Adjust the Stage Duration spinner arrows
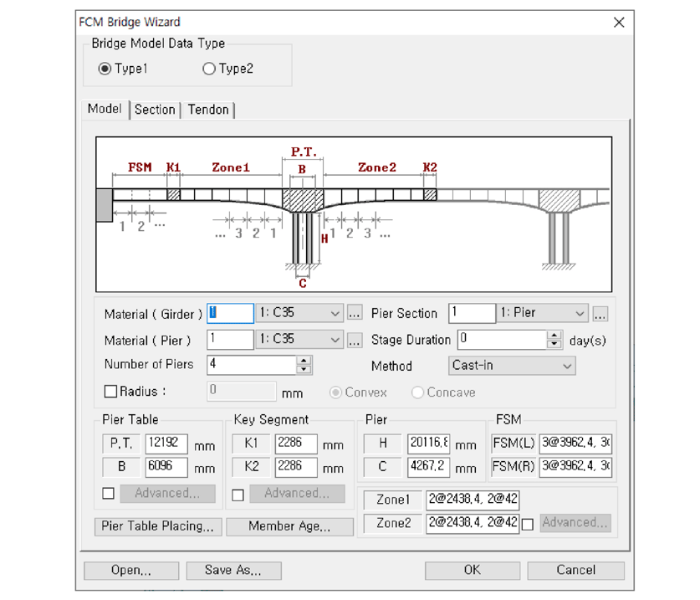700x600 pixels. tap(554, 340)
